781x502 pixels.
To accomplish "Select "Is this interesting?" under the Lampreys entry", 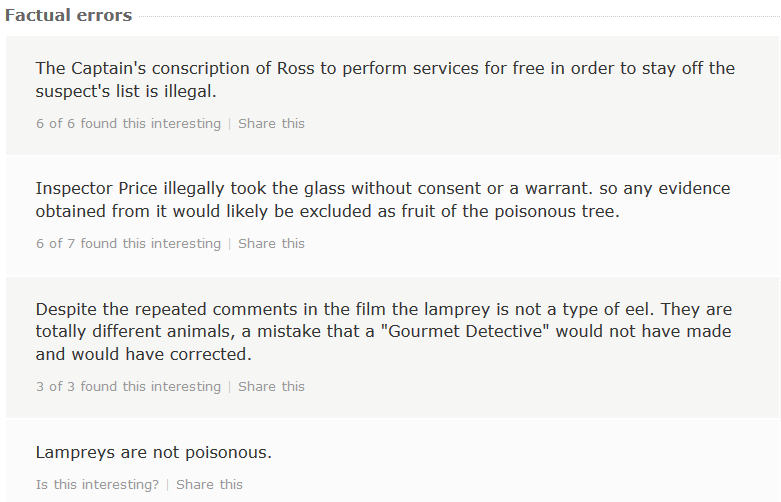I will (x=98, y=485).
